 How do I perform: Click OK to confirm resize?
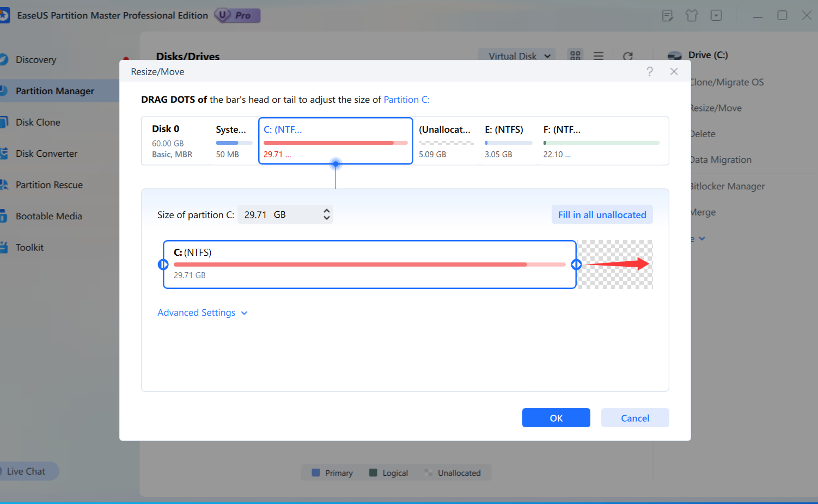556,418
